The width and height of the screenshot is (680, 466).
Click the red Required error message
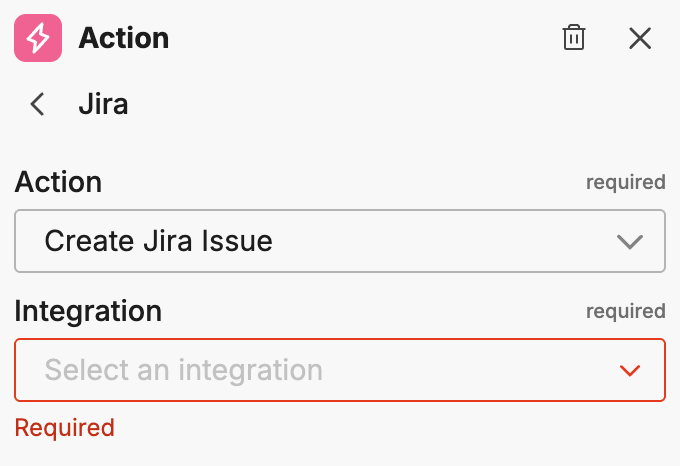(x=64, y=428)
